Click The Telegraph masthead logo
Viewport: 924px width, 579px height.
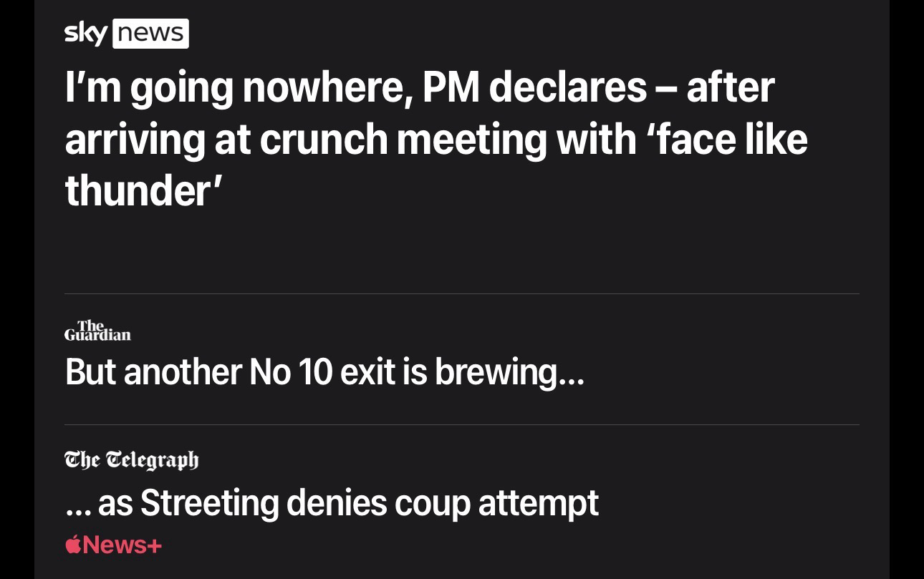131,459
